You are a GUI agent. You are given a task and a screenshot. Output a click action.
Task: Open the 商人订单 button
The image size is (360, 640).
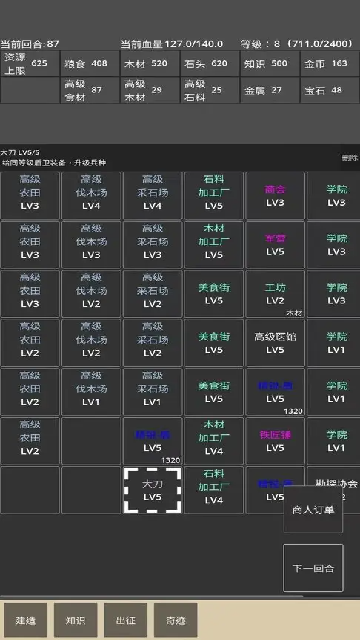pos(313,509)
